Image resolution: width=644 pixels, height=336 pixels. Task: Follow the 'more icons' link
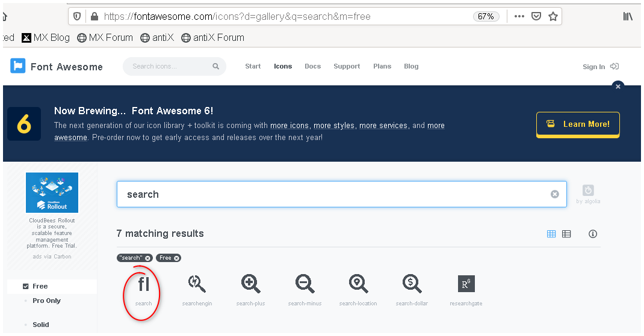pyautogui.click(x=289, y=126)
